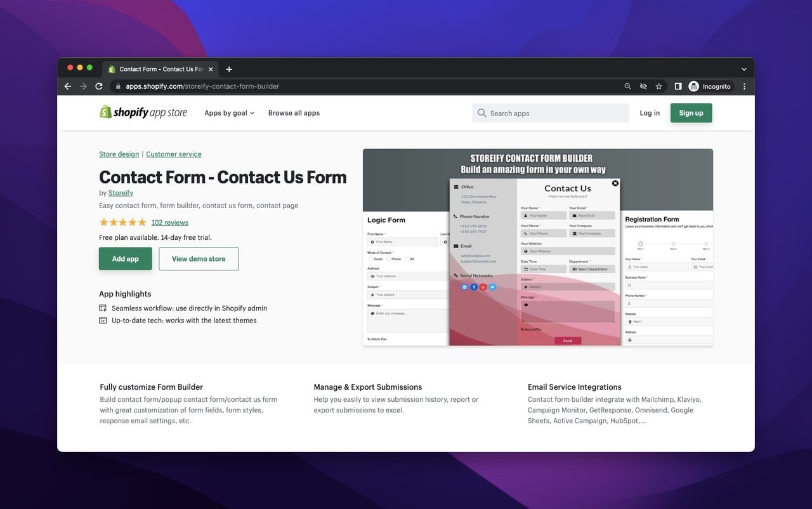Click the Search apps field
Image resolution: width=812 pixels, height=509 pixels.
click(x=551, y=113)
